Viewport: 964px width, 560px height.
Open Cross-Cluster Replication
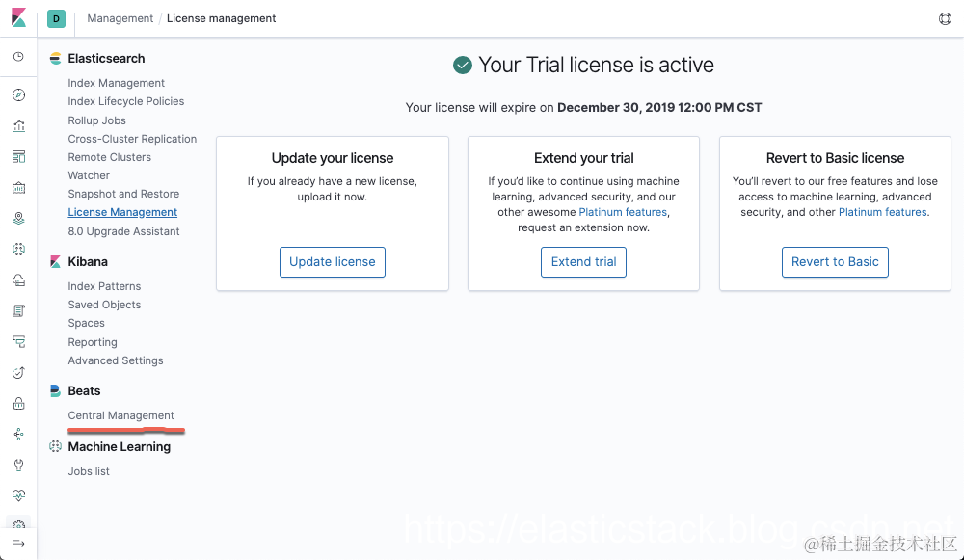coord(132,139)
